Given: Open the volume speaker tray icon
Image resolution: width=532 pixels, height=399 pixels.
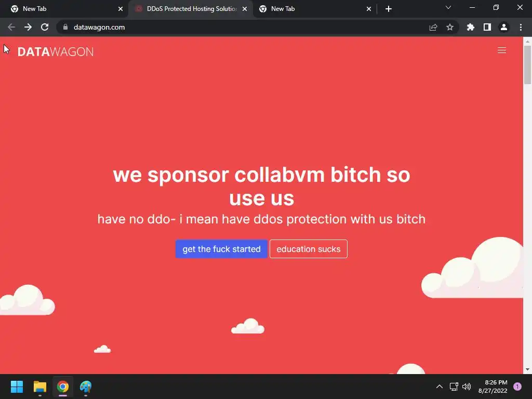Looking at the screenshot, I should point(467,387).
